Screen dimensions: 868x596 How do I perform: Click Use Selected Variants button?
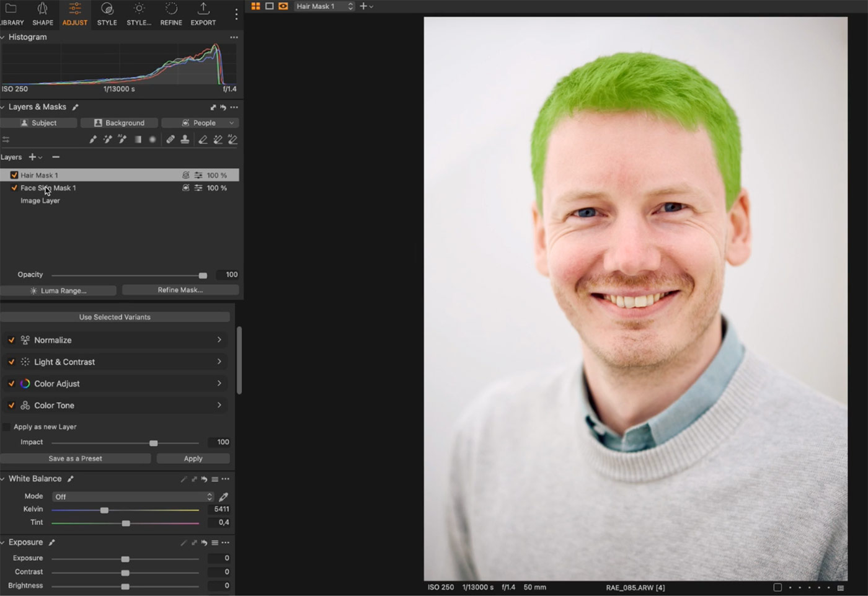pyautogui.click(x=115, y=317)
